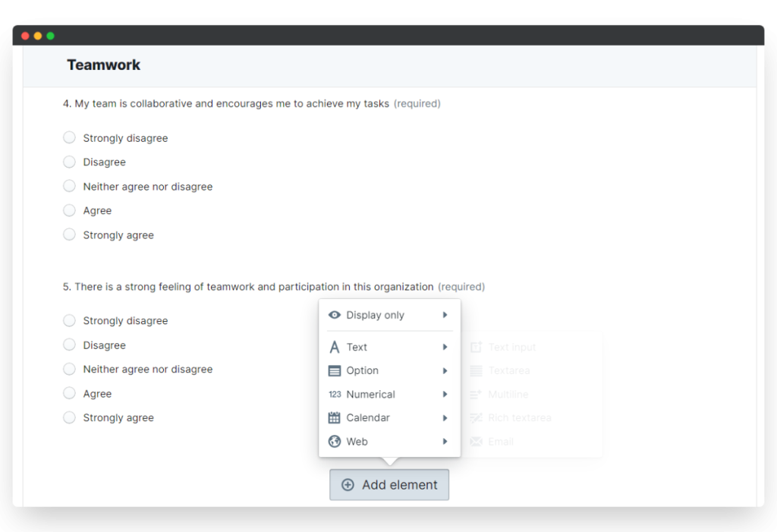The width and height of the screenshot is (777, 532).
Task: Click the Teamwork section heading
Action: (104, 65)
